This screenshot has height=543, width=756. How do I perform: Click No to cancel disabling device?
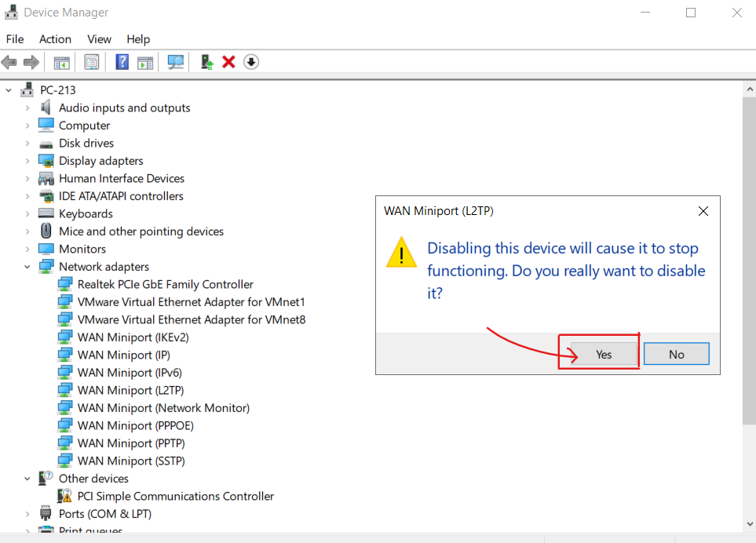676,355
